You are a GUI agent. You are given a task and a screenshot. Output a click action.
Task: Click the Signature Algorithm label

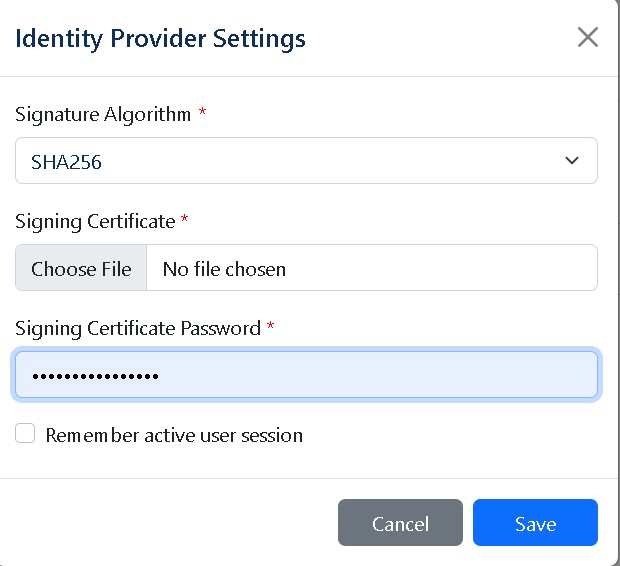pos(103,115)
